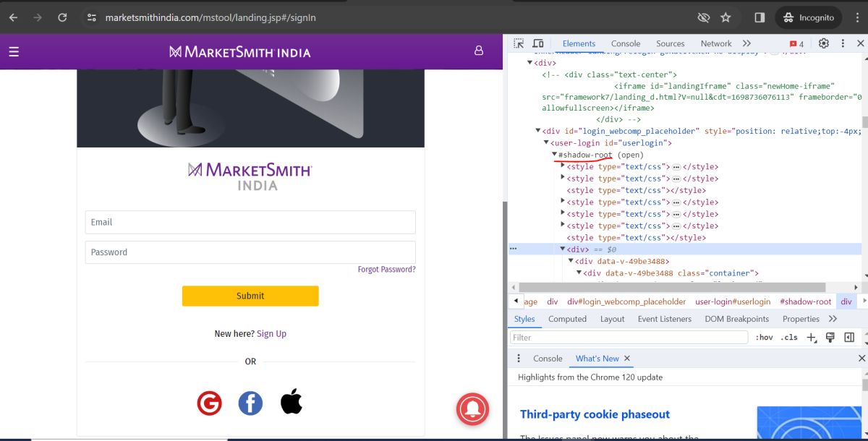
Task: Click the Forgot Password? link
Action: pos(387,270)
